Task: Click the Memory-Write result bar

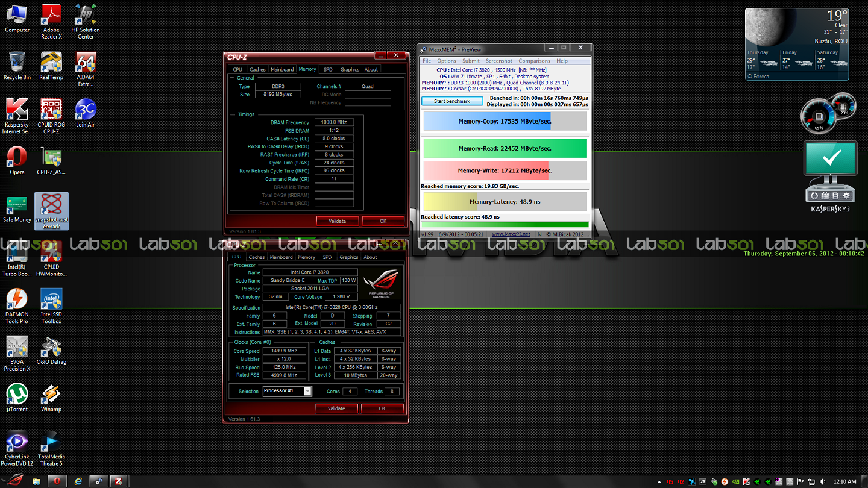Action: [505, 170]
